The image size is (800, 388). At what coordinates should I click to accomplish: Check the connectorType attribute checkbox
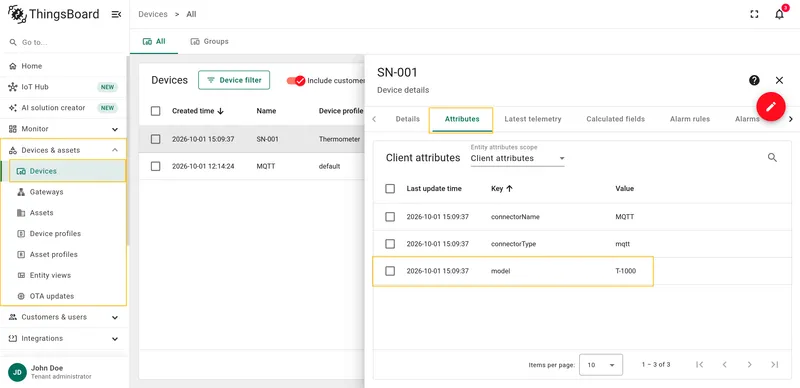coord(390,244)
